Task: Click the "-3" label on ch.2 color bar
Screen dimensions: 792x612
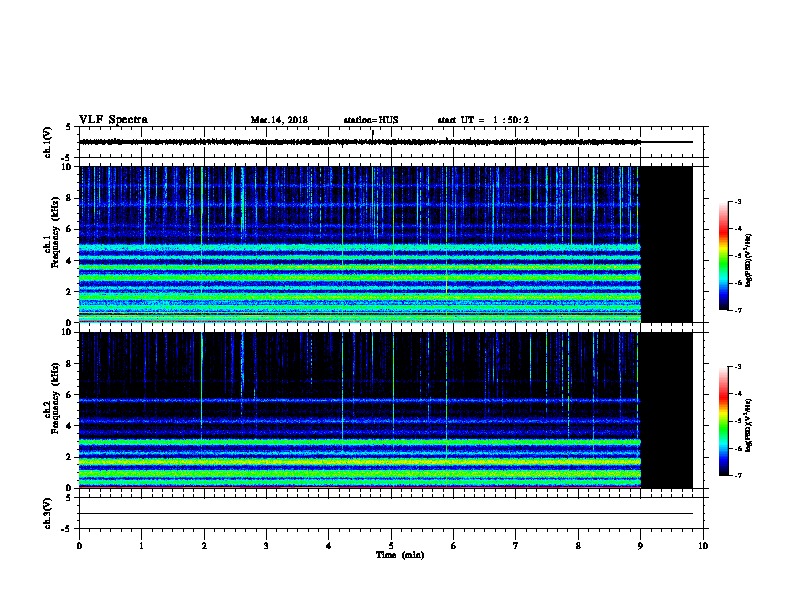Action: click(x=737, y=367)
